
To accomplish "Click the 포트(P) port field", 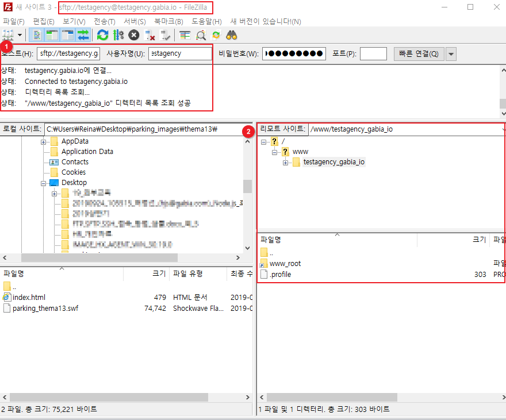I will (x=373, y=53).
